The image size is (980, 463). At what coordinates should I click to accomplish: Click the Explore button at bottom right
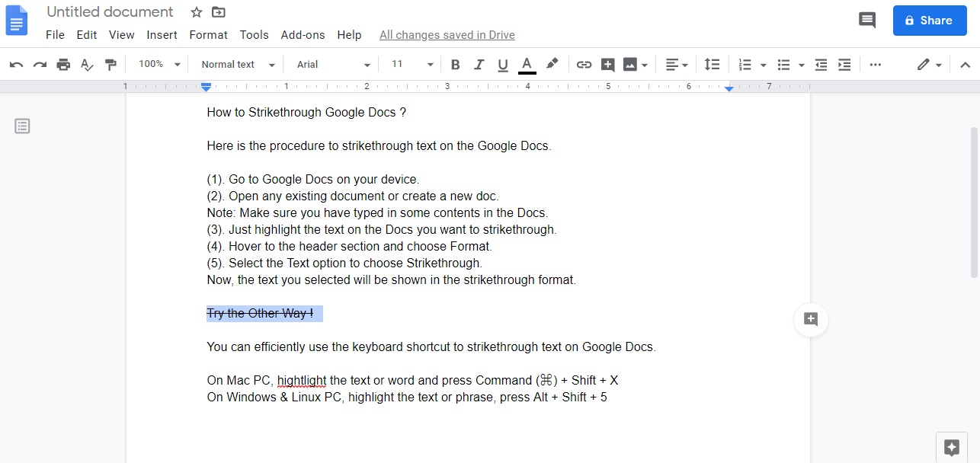[952, 447]
